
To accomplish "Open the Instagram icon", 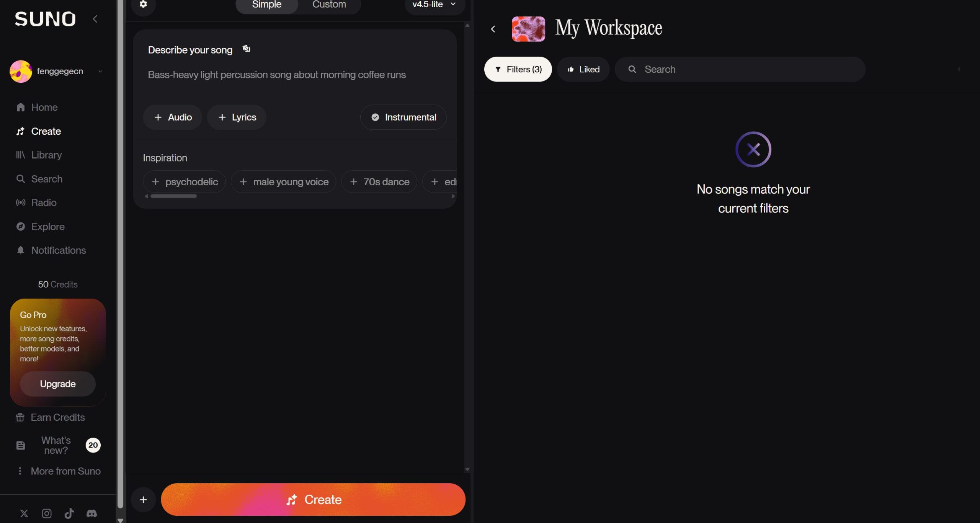I will tap(47, 513).
